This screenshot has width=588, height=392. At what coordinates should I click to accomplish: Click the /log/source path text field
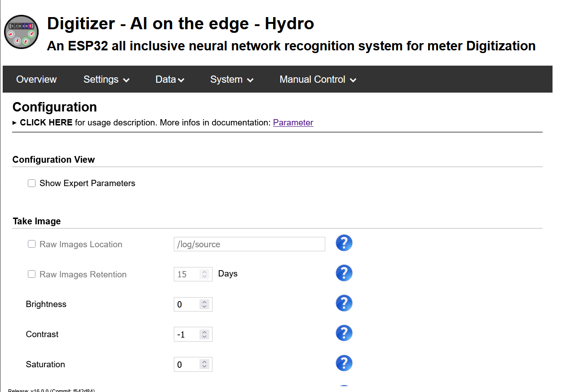pos(249,244)
